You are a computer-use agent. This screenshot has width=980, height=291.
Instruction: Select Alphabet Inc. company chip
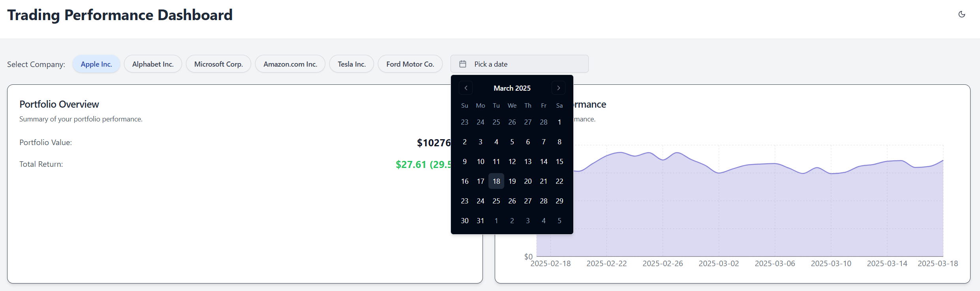click(x=153, y=64)
